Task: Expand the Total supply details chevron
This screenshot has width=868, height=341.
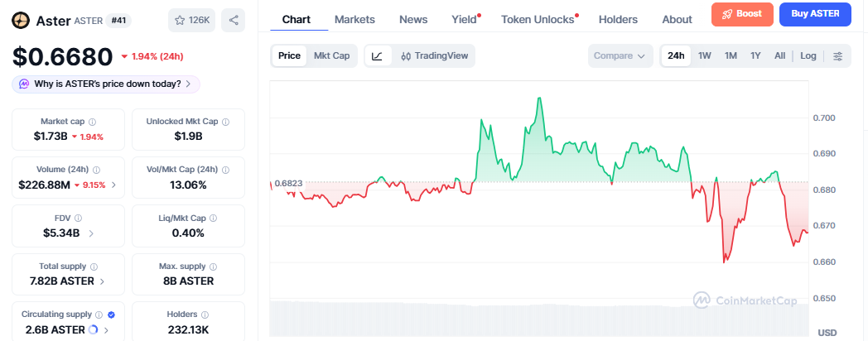Action: coord(103,281)
